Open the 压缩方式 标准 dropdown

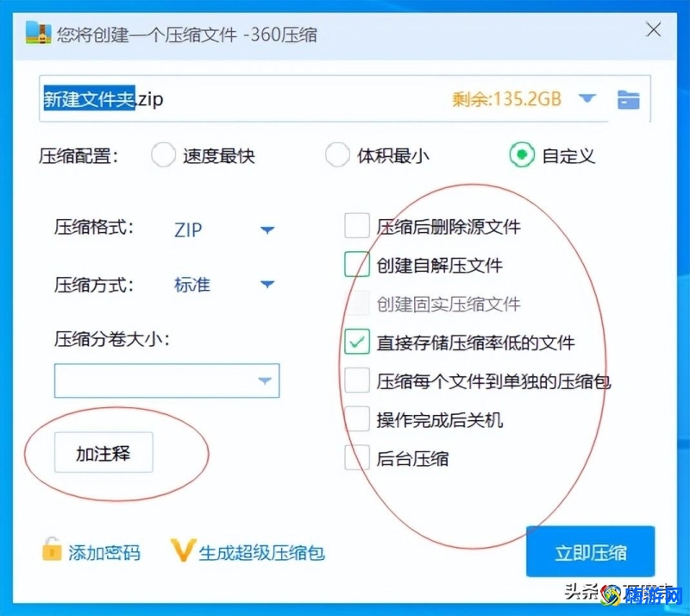click(224, 284)
